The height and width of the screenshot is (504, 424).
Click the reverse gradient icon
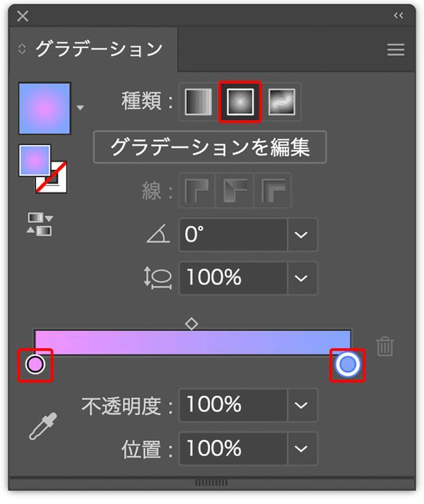(40, 224)
